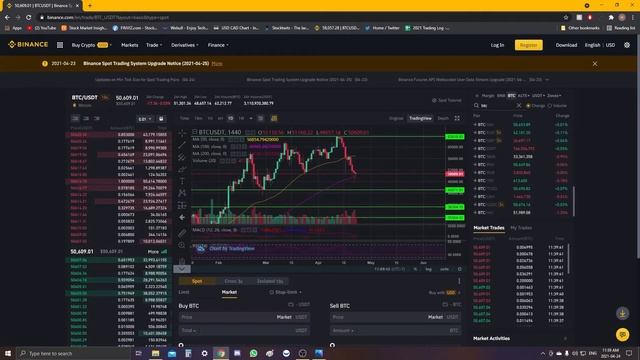Switch to Market Trades tab

click(489, 228)
